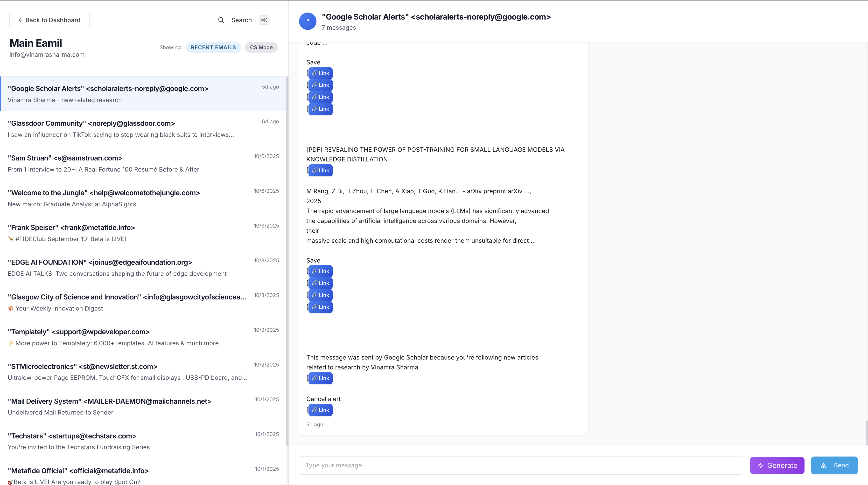Click the Type your message input field

click(521, 465)
